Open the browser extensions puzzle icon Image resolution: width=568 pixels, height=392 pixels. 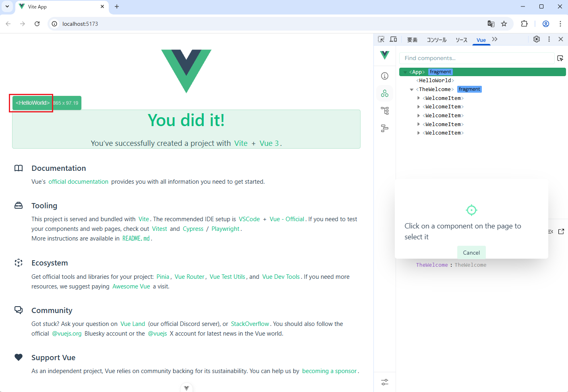coord(524,24)
